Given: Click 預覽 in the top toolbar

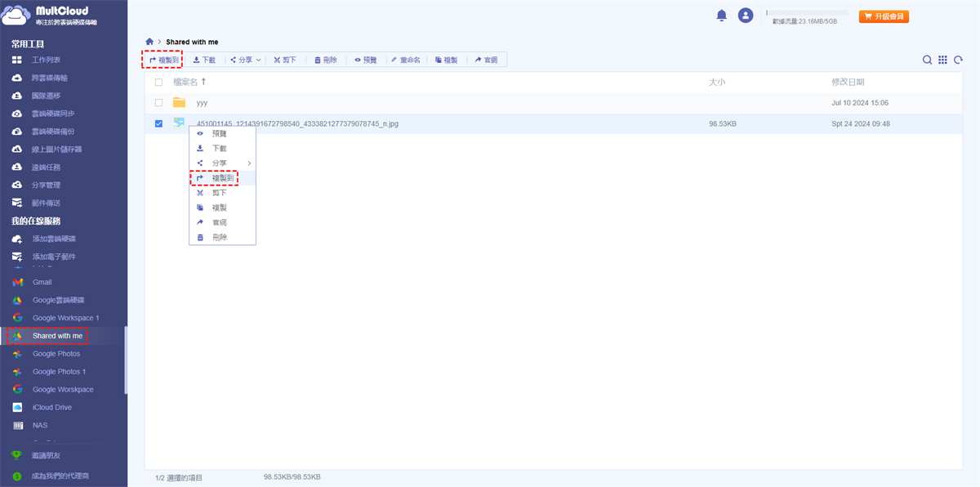Looking at the screenshot, I should [366, 60].
